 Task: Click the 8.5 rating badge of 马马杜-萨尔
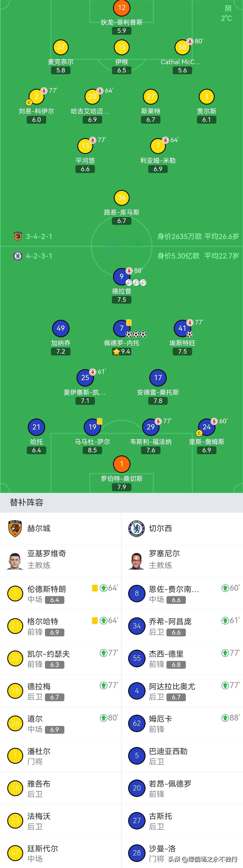[92, 450]
